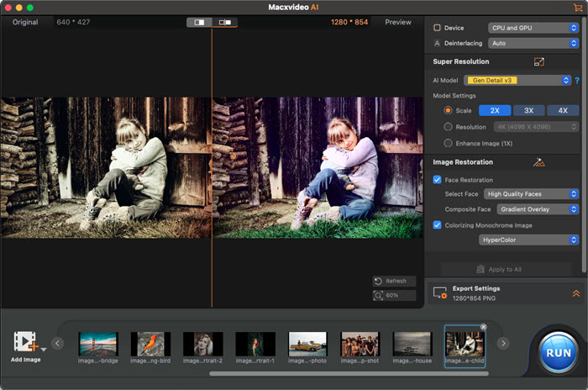Click Apply to All button
The image size is (588, 390).
coord(506,269)
